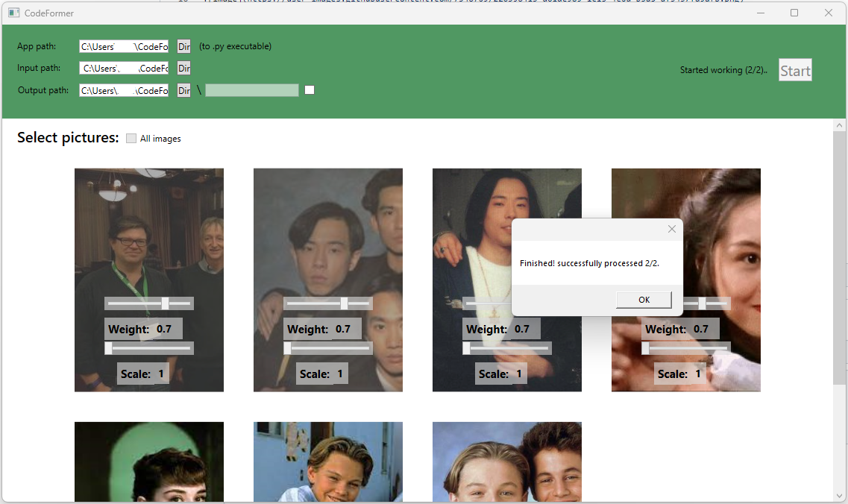Adjust scale slider on third picture

click(506, 348)
